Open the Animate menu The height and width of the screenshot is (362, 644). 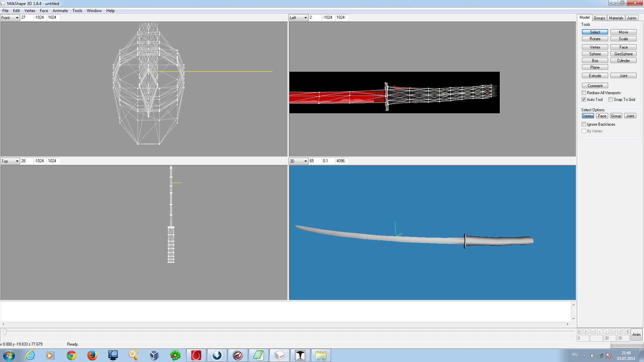pyautogui.click(x=60, y=11)
